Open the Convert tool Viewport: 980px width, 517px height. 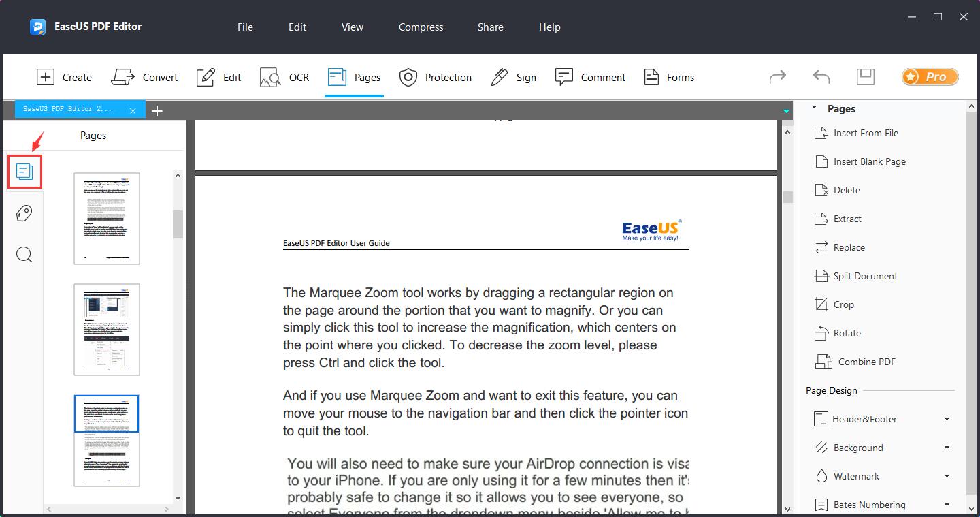click(x=144, y=77)
